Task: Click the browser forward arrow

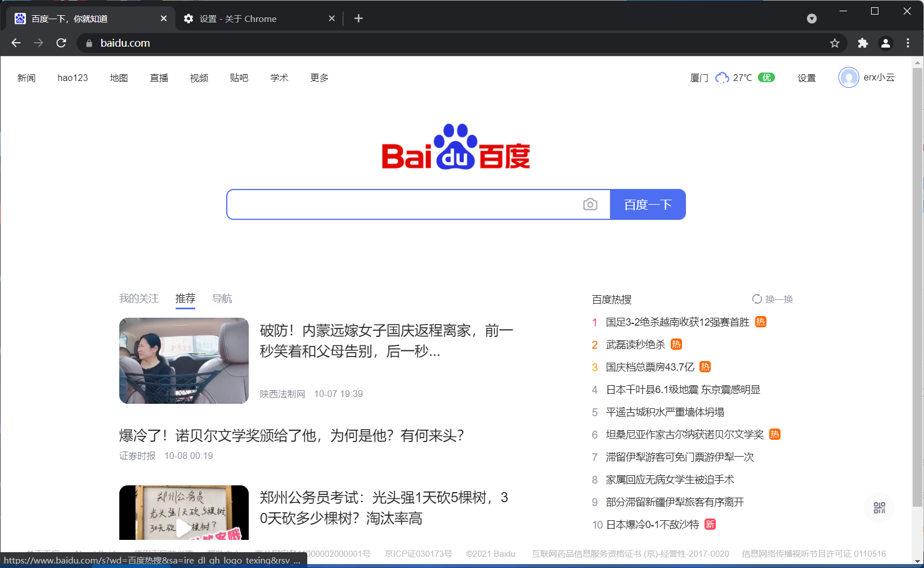Action: click(x=38, y=43)
